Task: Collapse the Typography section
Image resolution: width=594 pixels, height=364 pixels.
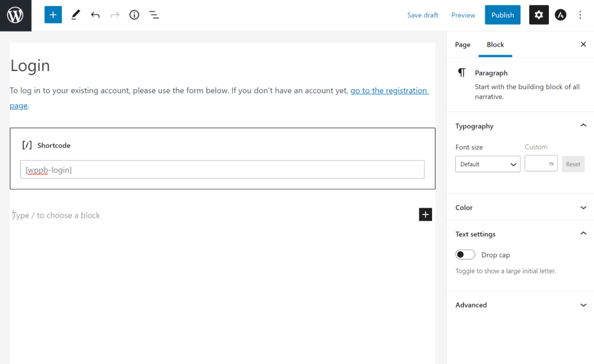Action: coord(583,126)
